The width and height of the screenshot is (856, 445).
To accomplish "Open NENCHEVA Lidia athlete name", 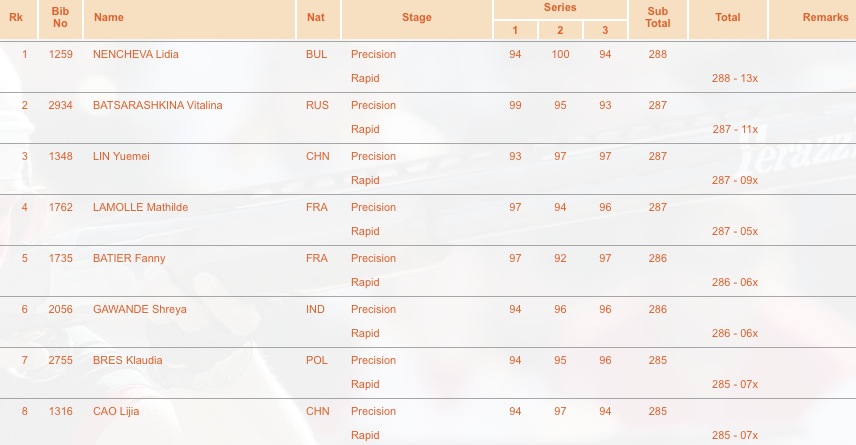I will tap(135, 54).
